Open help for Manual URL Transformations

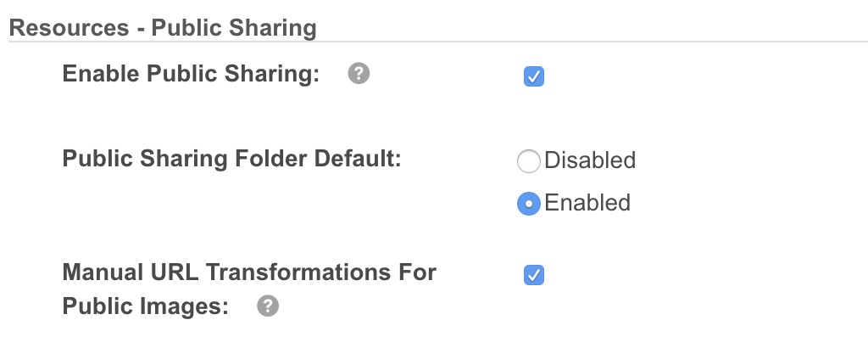(268, 306)
